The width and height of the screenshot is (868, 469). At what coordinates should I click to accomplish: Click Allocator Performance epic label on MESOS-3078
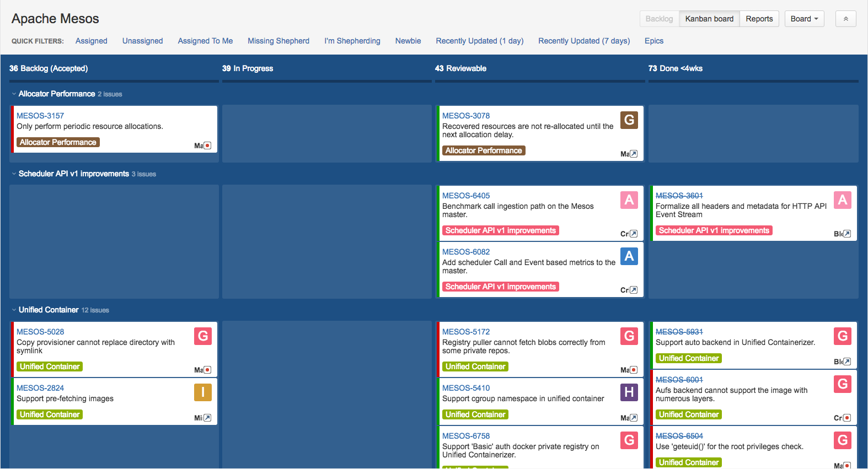(x=484, y=150)
